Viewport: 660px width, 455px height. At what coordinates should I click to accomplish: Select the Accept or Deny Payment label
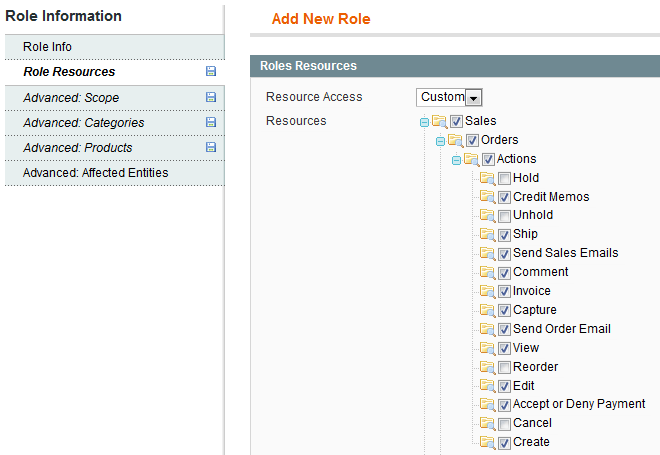579,404
